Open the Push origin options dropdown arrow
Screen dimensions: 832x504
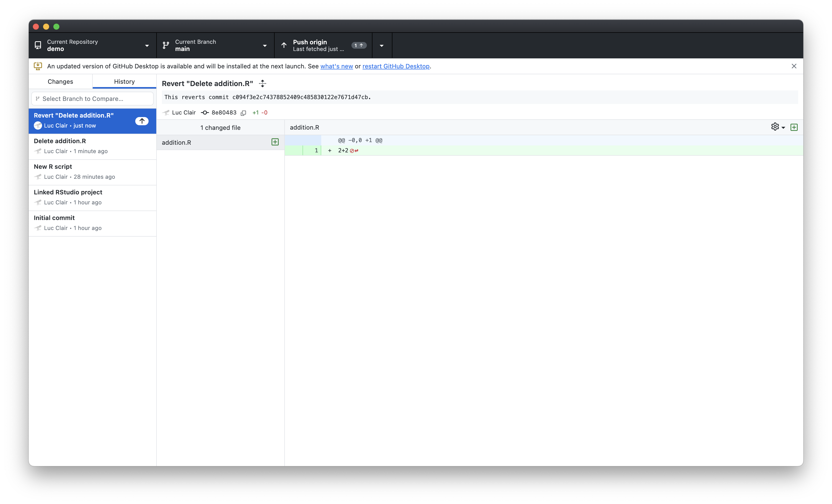tap(382, 46)
